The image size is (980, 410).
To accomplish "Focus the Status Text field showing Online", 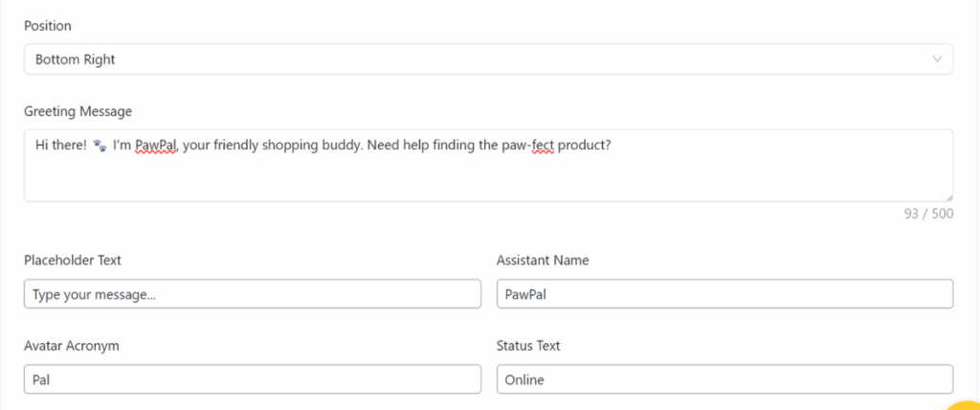I will (724, 379).
